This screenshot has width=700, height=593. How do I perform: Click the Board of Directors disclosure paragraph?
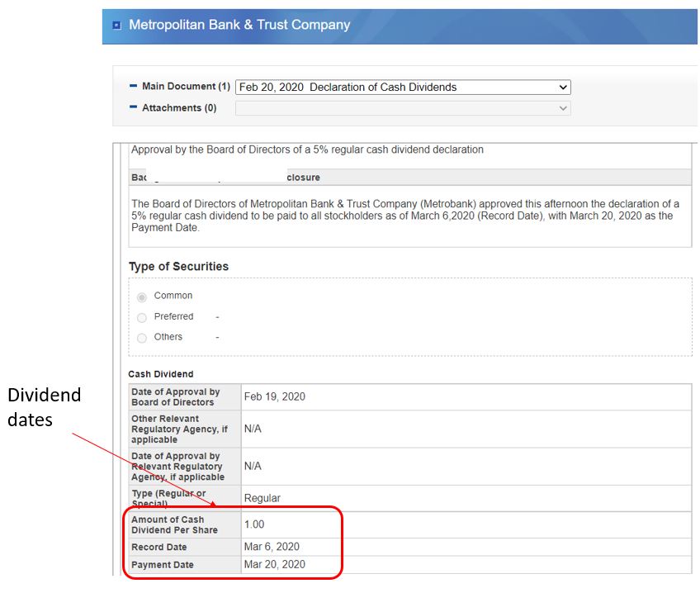pos(405,216)
